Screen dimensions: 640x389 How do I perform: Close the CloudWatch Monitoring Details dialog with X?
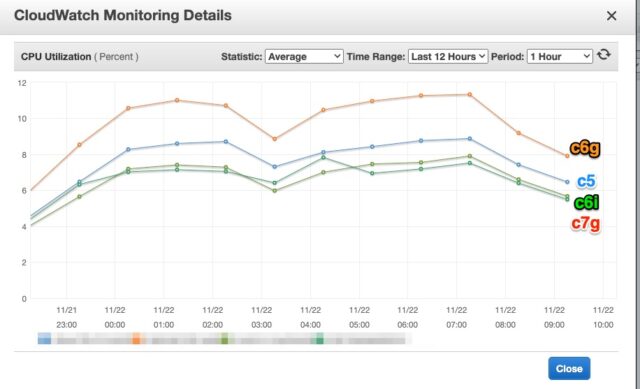tap(611, 16)
